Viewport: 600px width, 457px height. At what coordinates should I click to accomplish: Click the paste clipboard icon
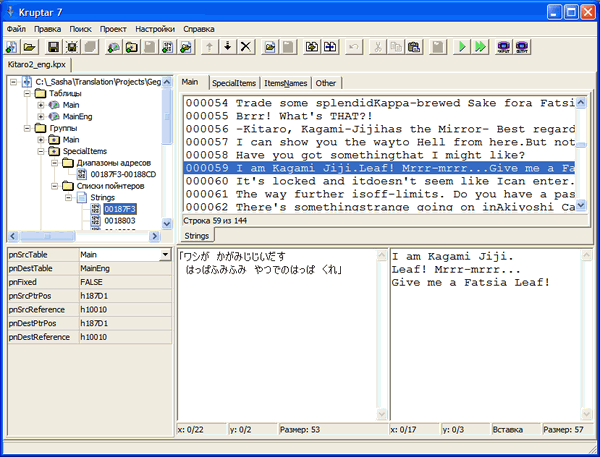(x=414, y=47)
